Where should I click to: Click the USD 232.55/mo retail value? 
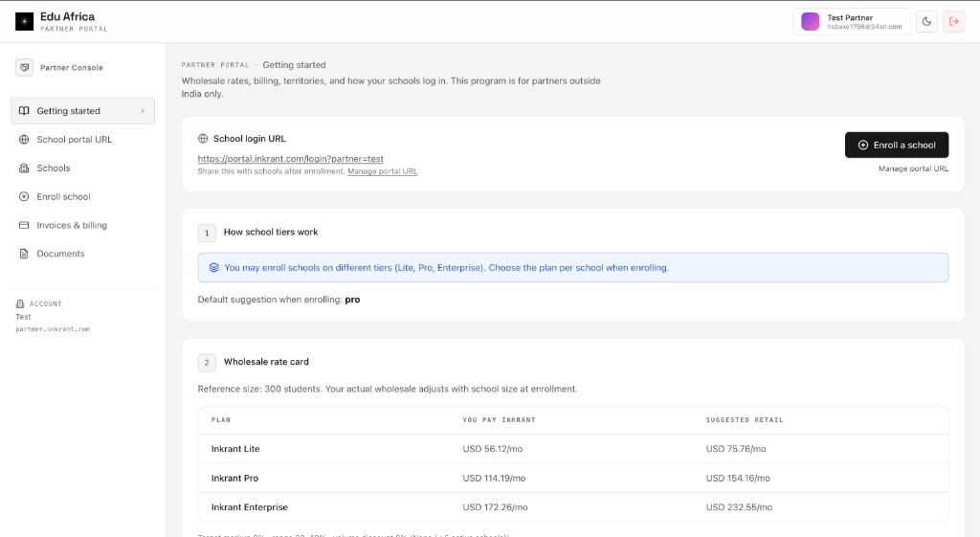click(739, 507)
